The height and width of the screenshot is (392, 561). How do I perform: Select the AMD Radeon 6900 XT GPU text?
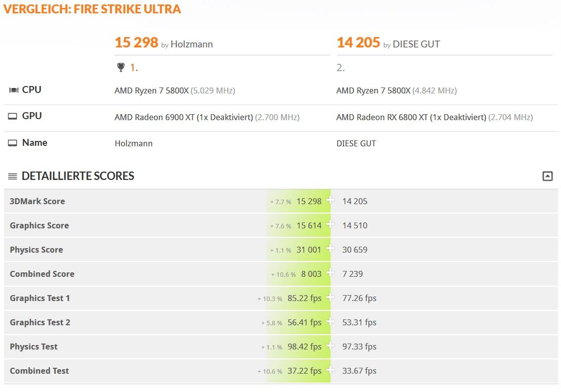point(207,117)
